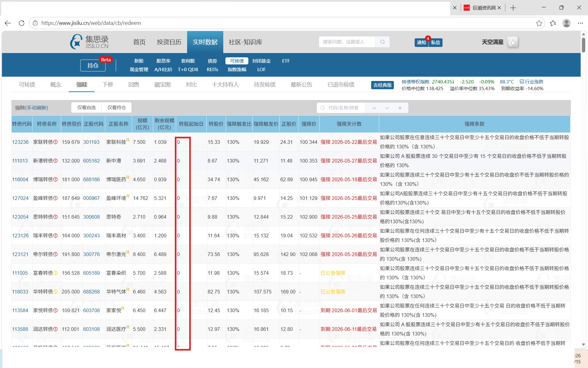Open the new browser tab plus button
The height and width of the screenshot is (368, 588).
[x=513, y=8]
